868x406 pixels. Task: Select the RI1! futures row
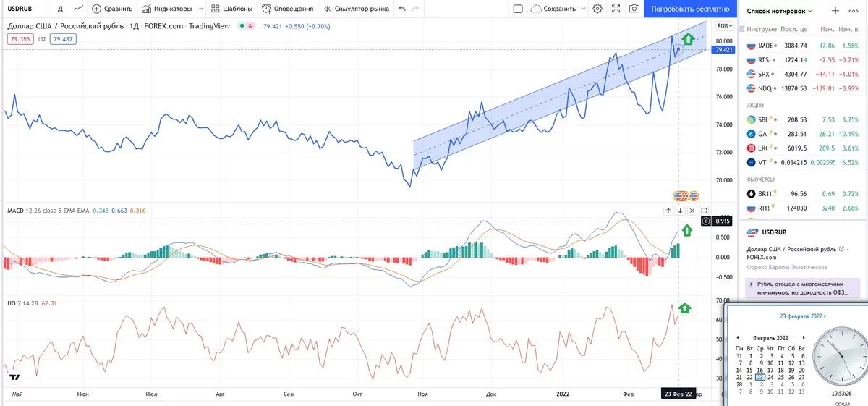(803, 208)
